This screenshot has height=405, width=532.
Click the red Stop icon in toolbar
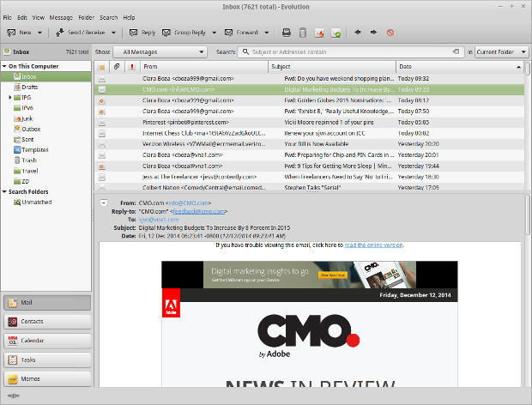(390, 33)
